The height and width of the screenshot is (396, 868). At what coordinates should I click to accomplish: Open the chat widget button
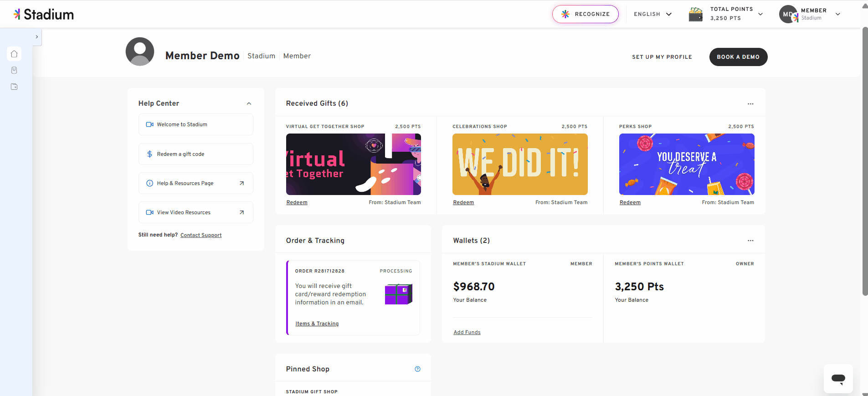(838, 379)
